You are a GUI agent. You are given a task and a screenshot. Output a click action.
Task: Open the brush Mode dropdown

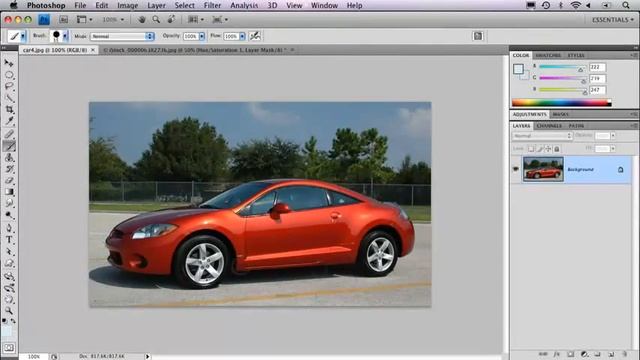click(x=122, y=36)
